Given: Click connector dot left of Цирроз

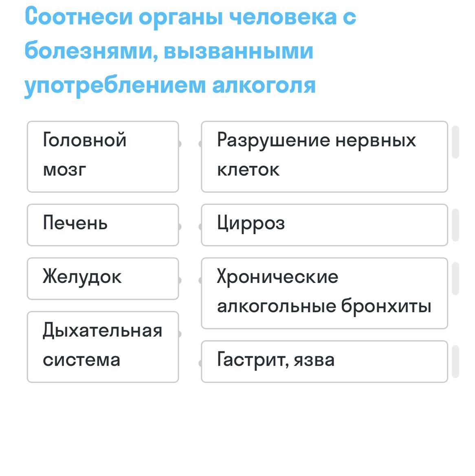Looking at the screenshot, I should pyautogui.click(x=201, y=226).
